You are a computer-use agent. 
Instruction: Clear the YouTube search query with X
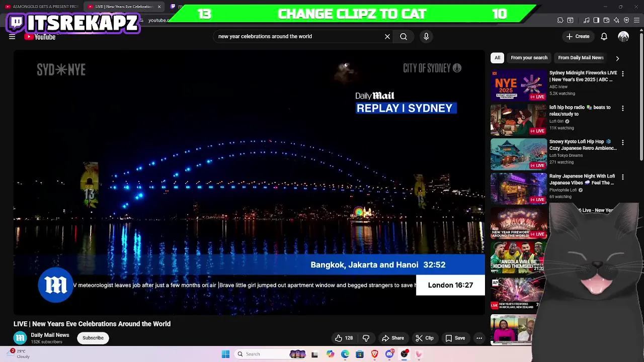[387, 36]
